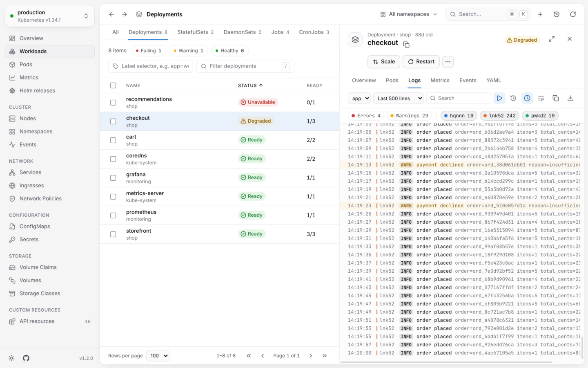
Task: Copy logs with the copy icon
Action: [556, 98]
